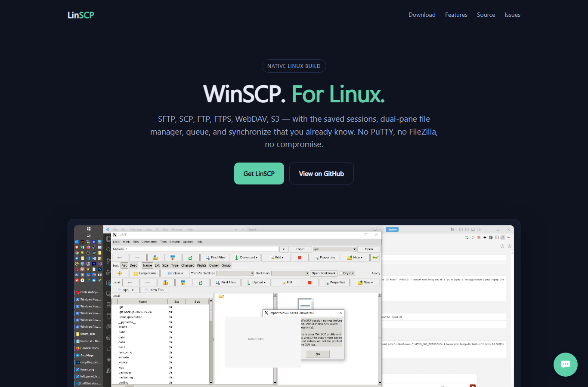Screen dimensions: 588x387
Task: Select the Changed sort button
Action: [x=188, y=266]
